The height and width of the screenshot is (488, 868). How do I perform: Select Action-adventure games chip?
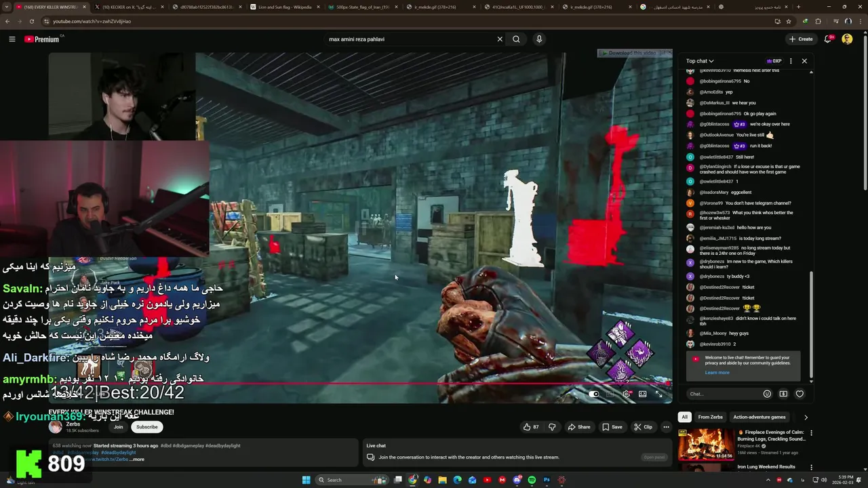tap(759, 418)
